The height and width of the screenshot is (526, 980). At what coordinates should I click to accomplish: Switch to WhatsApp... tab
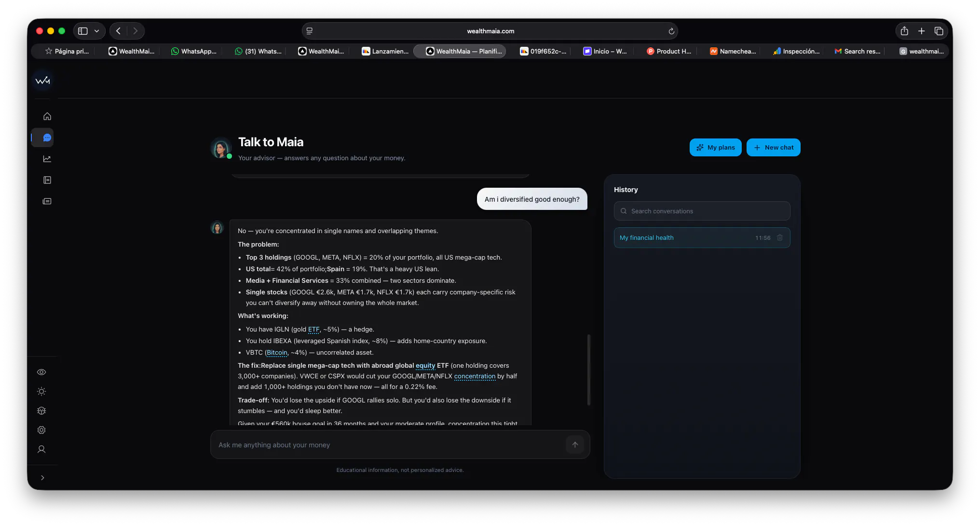click(193, 51)
